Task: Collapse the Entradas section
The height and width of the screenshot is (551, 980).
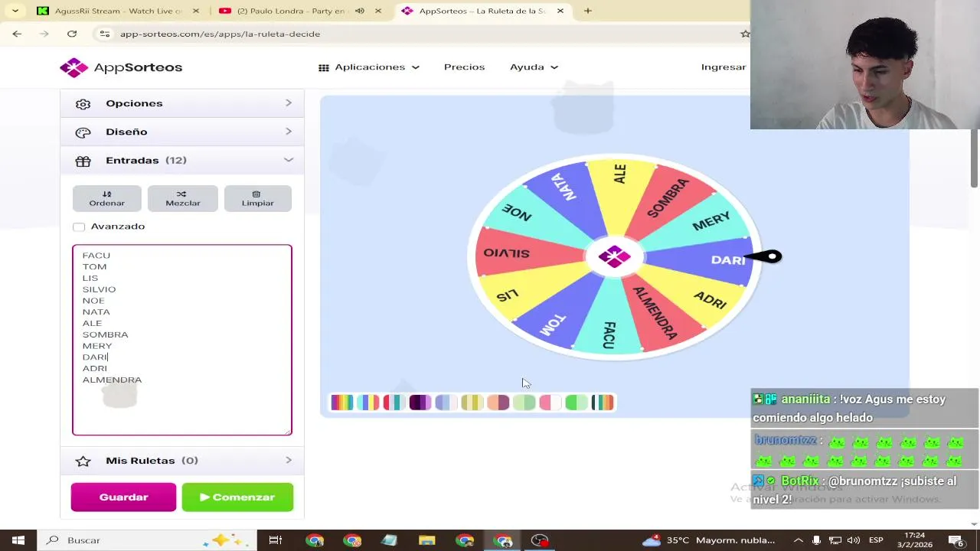Action: (x=182, y=161)
